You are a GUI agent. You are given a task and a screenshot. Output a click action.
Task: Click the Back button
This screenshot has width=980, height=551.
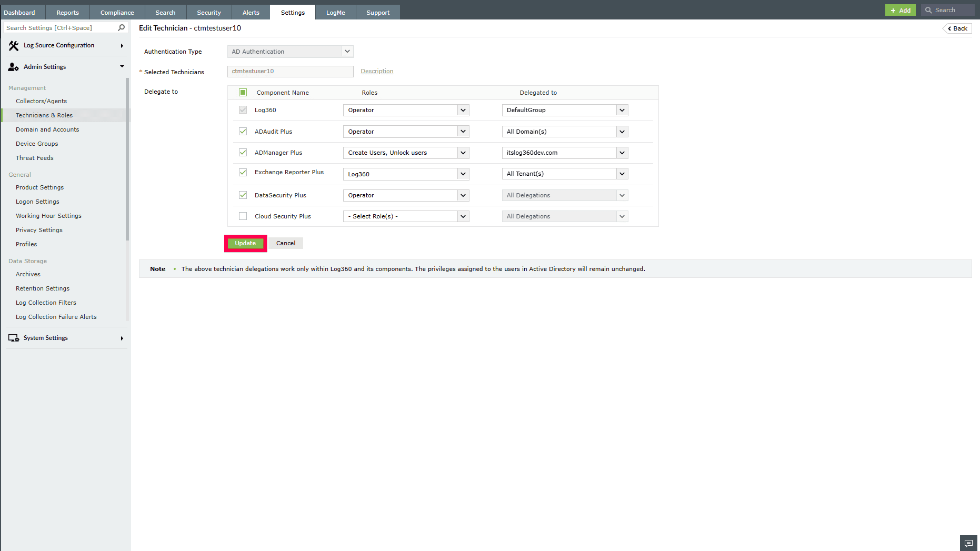tap(957, 28)
